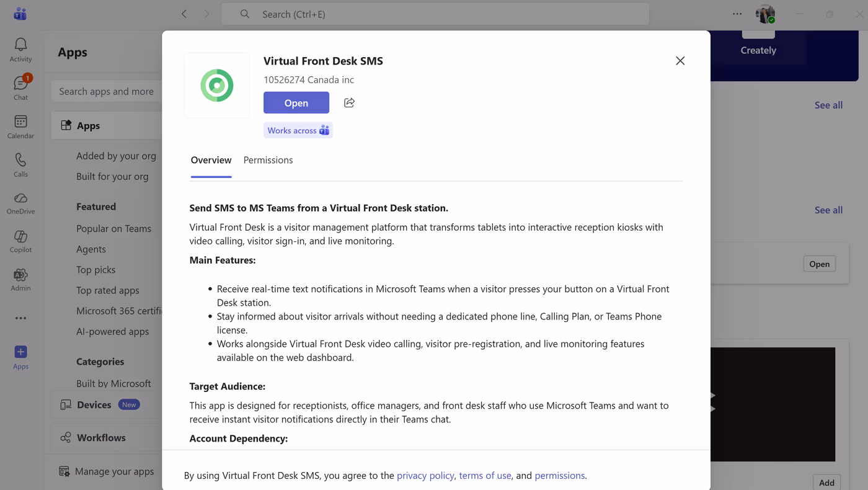Go forward with the right arrow
The height and width of the screenshot is (490, 868).
(x=206, y=14)
